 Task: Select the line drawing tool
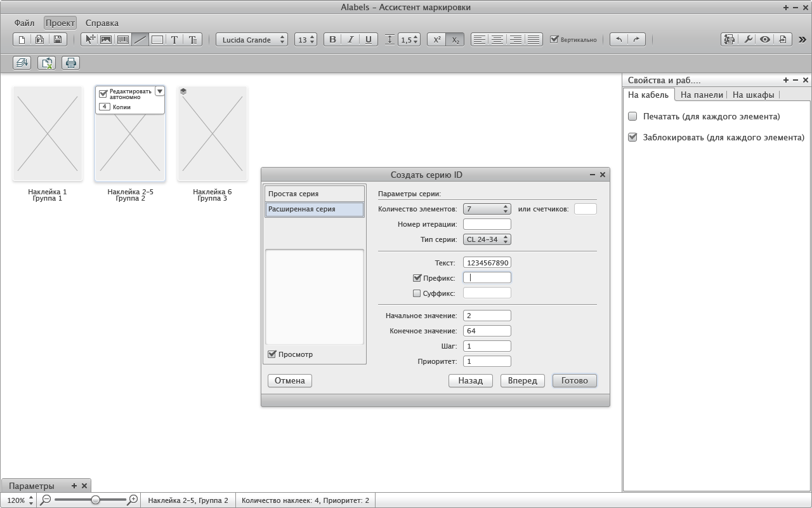click(140, 39)
